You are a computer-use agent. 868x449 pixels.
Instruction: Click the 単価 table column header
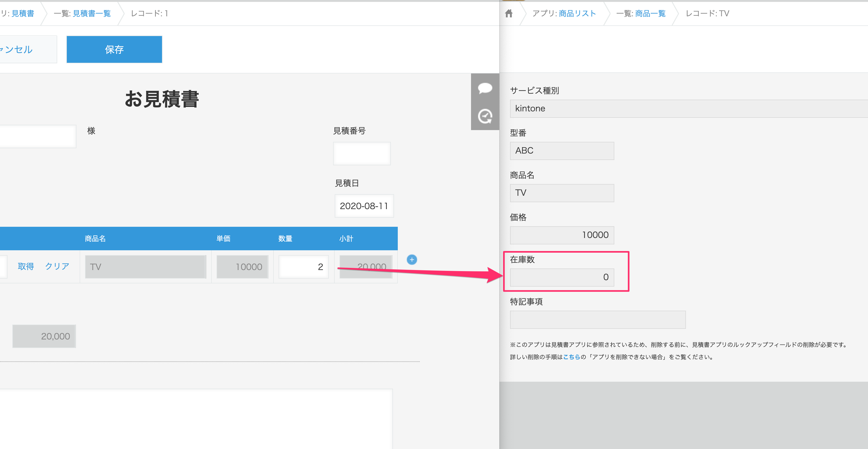pos(223,239)
